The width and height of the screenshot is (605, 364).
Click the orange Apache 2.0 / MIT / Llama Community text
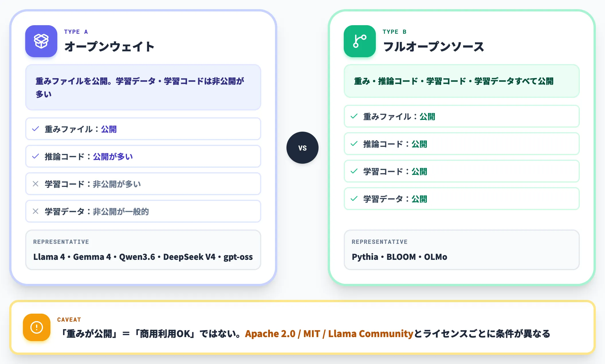click(x=329, y=334)
